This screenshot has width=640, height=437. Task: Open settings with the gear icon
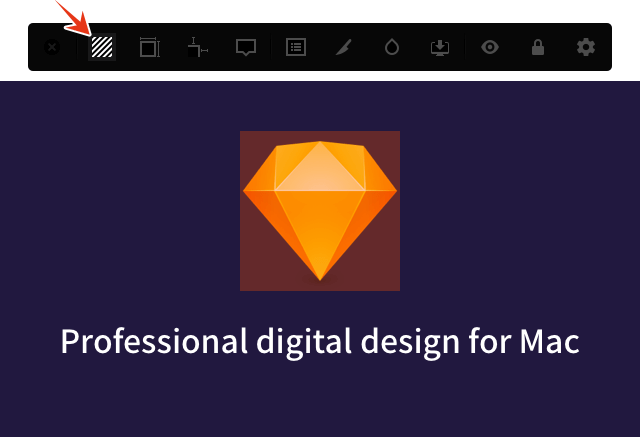click(585, 47)
